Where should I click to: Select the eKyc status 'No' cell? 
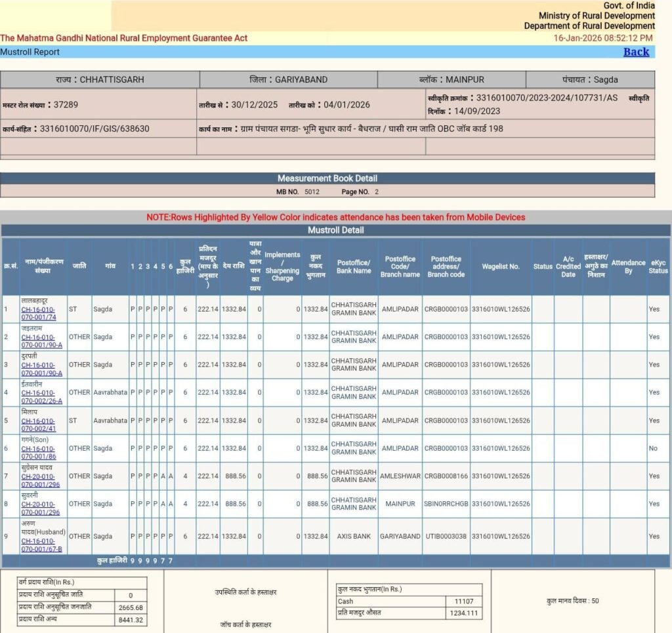tap(653, 449)
